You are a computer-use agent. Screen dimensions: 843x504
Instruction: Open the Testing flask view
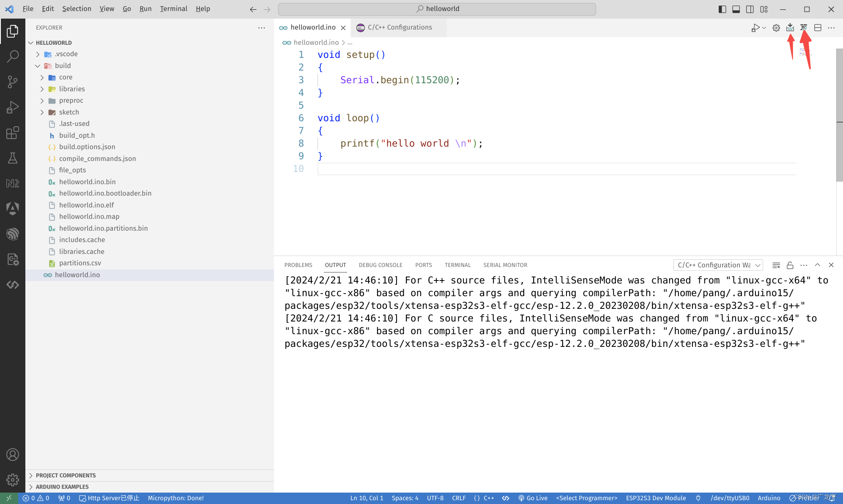[13, 158]
